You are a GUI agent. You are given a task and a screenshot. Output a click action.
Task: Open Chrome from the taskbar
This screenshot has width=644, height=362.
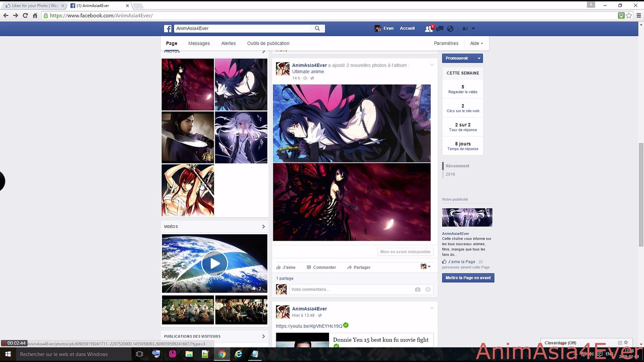[222, 354]
